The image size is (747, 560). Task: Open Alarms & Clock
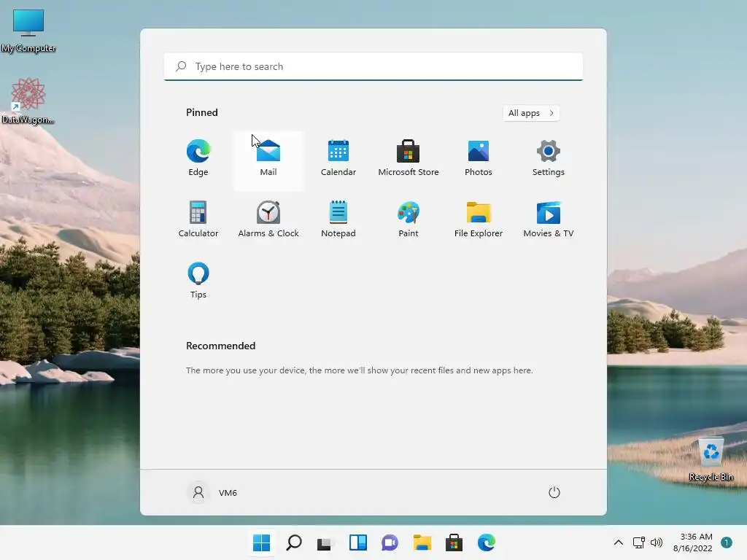268,219
